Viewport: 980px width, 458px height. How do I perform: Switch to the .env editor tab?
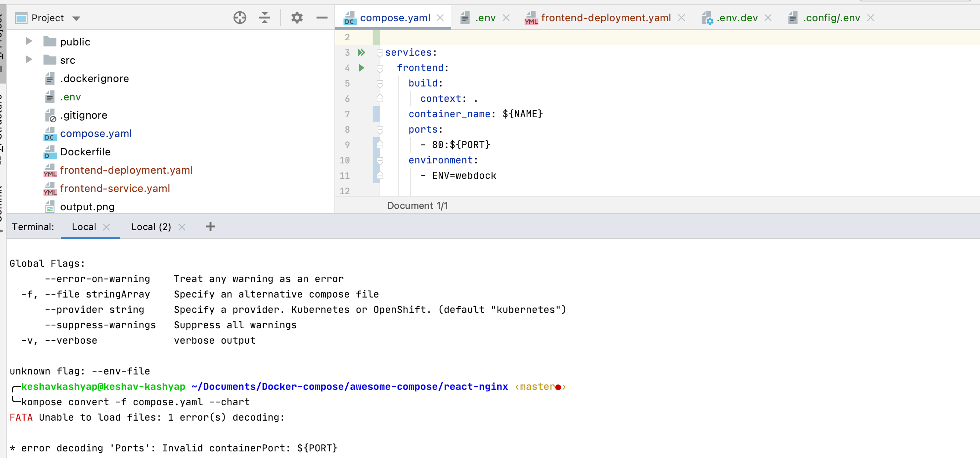485,18
